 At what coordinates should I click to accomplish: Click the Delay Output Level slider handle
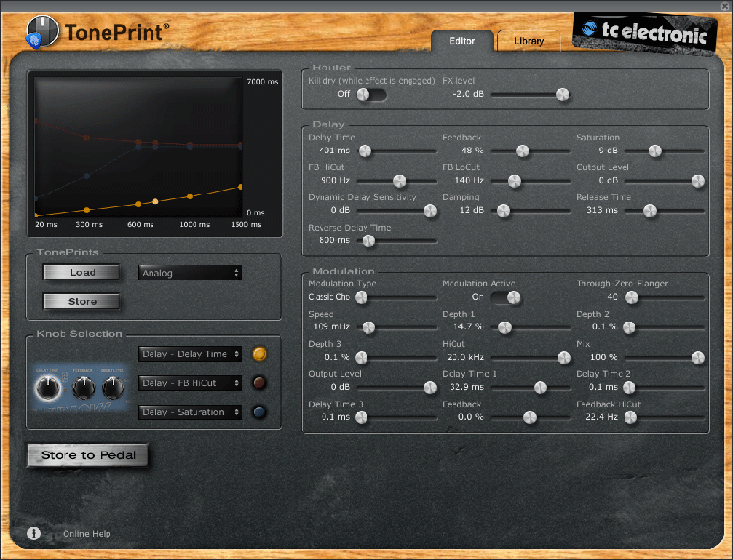(698, 181)
